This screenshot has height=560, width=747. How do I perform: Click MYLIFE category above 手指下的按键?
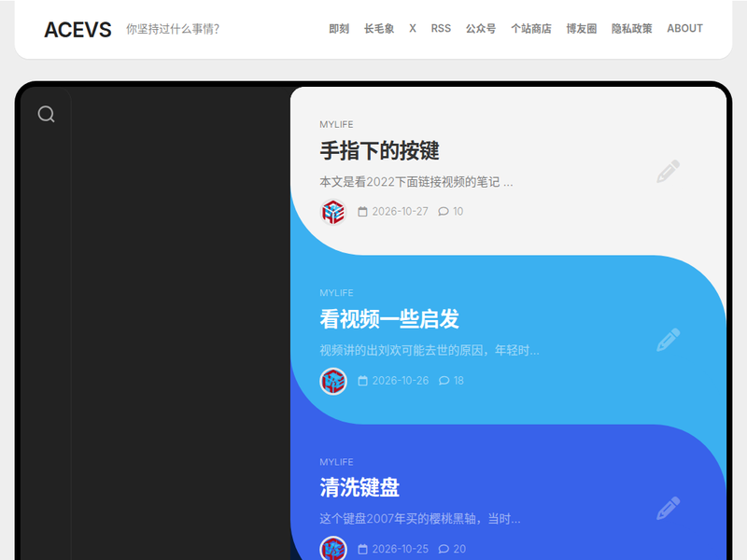point(336,124)
